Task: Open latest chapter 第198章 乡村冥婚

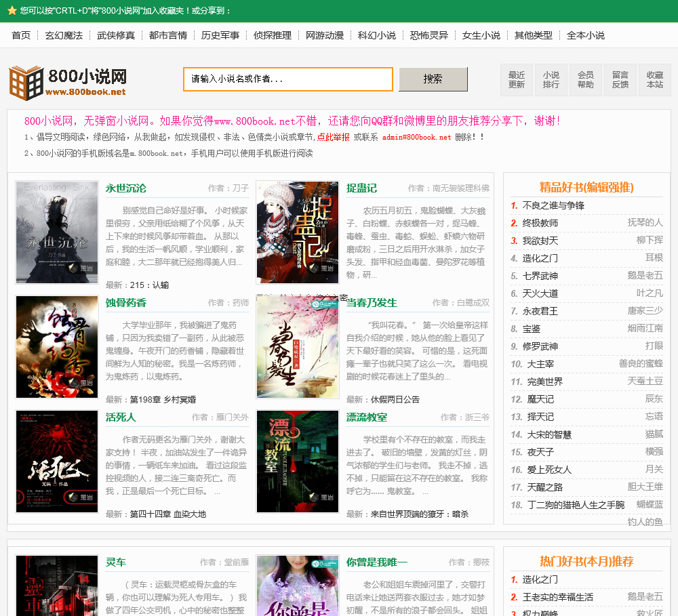Action: pyautogui.click(x=163, y=399)
